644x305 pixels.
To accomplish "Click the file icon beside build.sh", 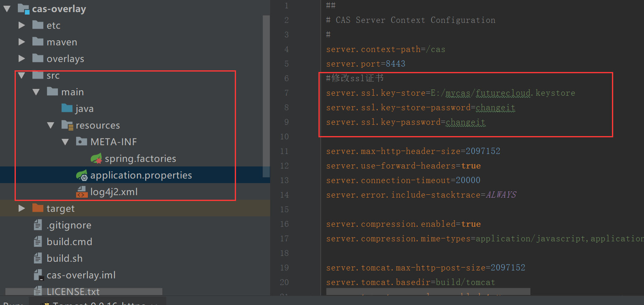I will tap(37, 258).
